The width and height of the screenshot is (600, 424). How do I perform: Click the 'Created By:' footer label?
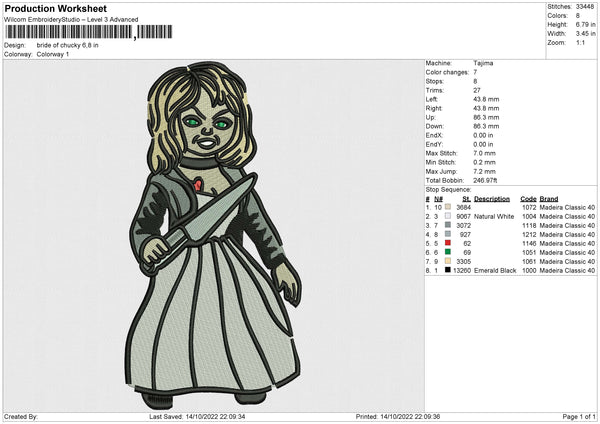[21, 416]
